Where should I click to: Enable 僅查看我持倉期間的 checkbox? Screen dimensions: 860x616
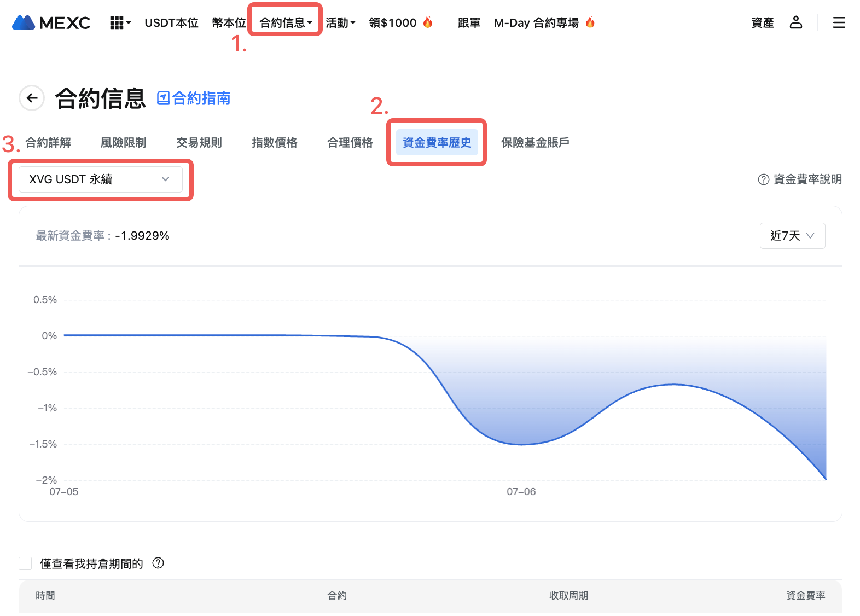pyautogui.click(x=25, y=563)
